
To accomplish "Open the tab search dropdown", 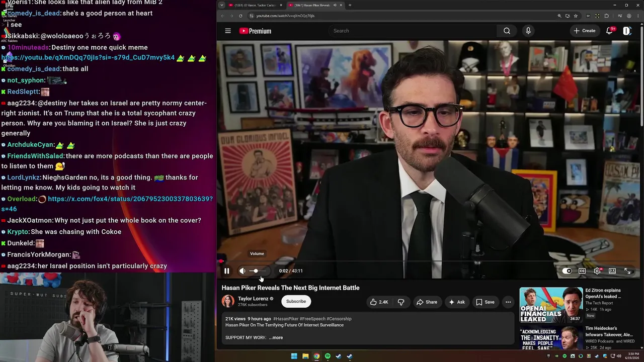I will click(221, 5).
